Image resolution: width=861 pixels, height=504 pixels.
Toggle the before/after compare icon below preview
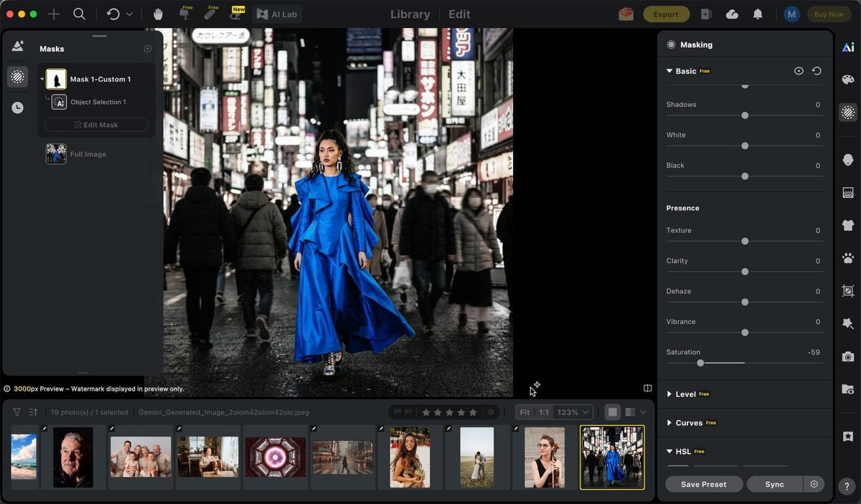[x=647, y=388]
